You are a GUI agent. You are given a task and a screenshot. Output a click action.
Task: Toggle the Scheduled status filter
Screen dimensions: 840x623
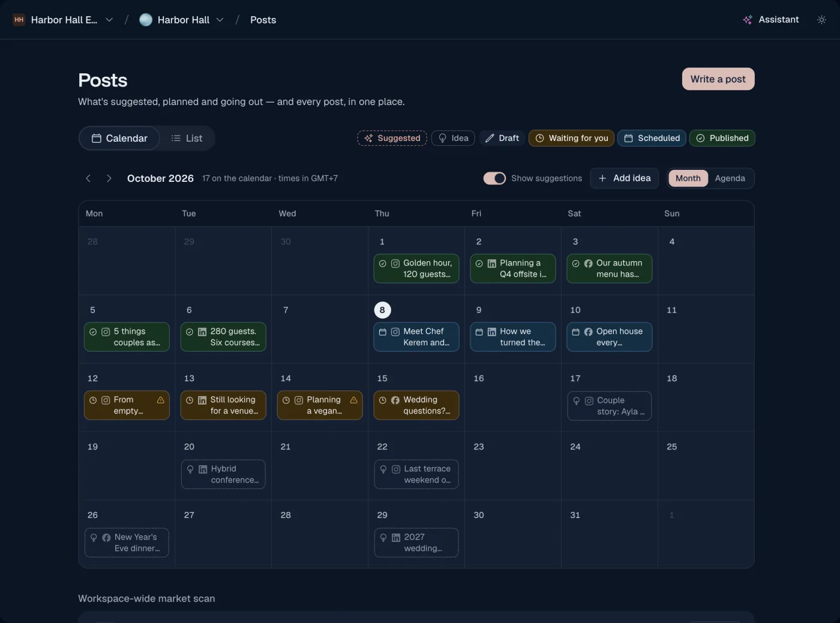click(652, 138)
